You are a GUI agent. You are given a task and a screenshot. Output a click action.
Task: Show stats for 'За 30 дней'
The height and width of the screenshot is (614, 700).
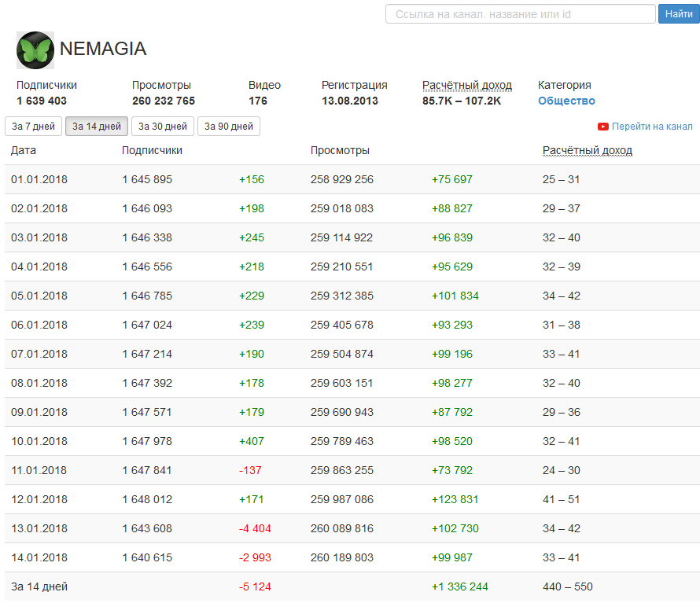coord(163,127)
